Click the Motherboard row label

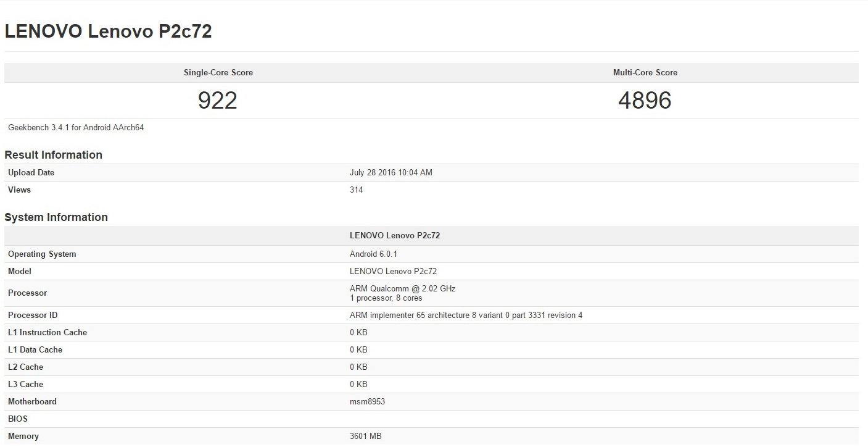pyautogui.click(x=32, y=402)
